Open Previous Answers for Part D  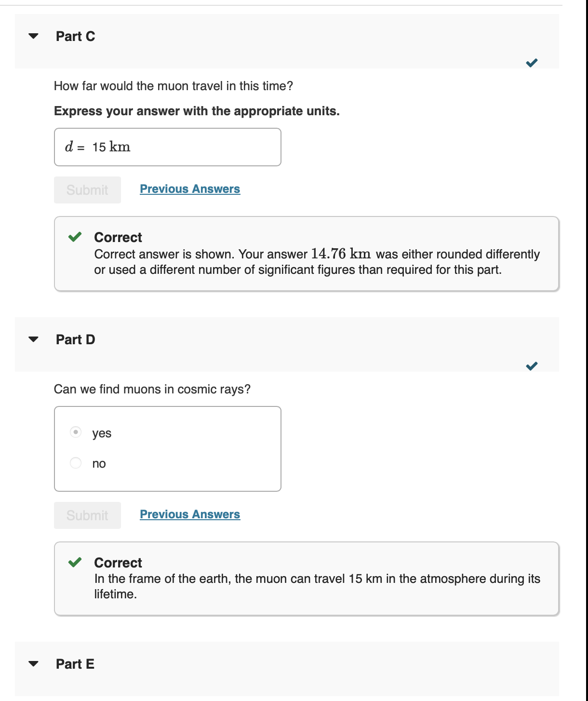pos(190,514)
